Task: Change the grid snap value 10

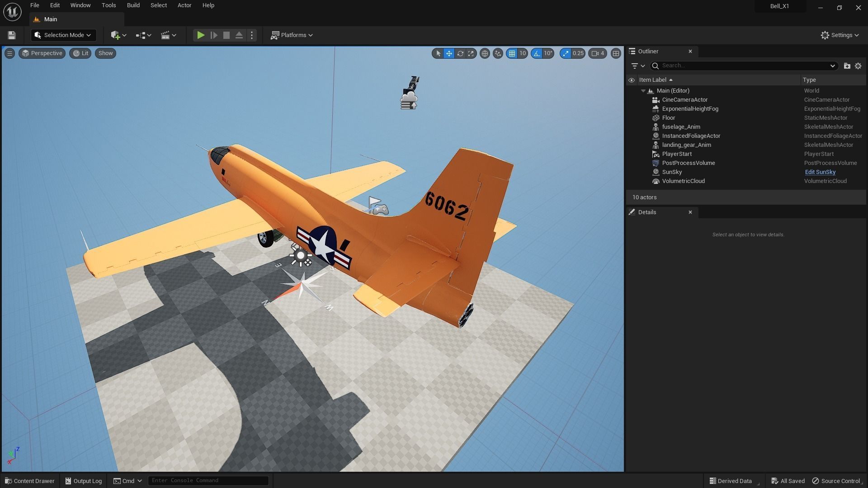Action: click(x=523, y=53)
